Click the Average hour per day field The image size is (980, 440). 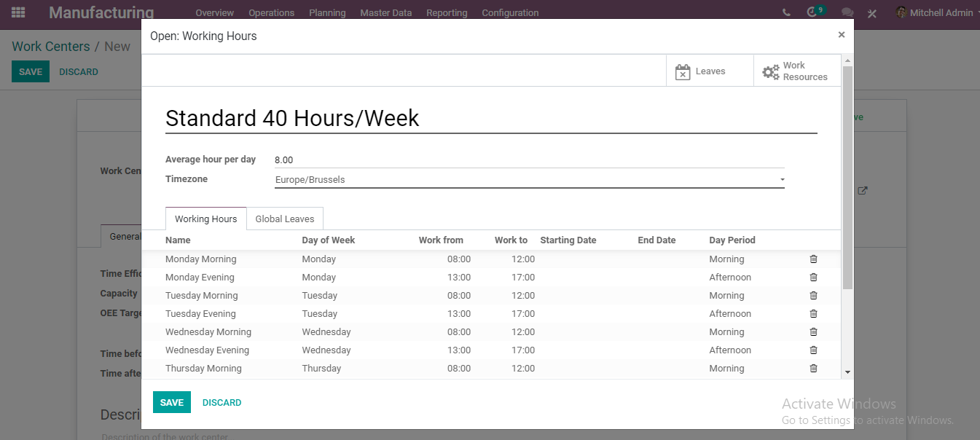[x=530, y=160]
